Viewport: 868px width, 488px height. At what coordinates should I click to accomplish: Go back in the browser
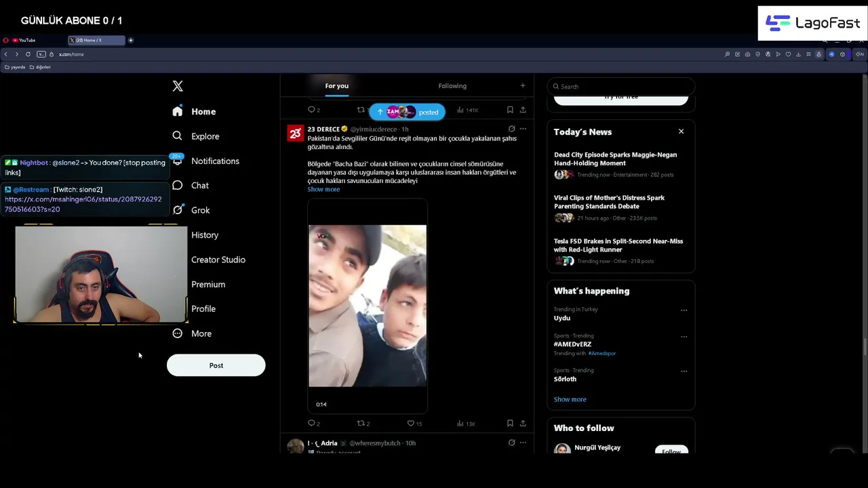click(6, 54)
